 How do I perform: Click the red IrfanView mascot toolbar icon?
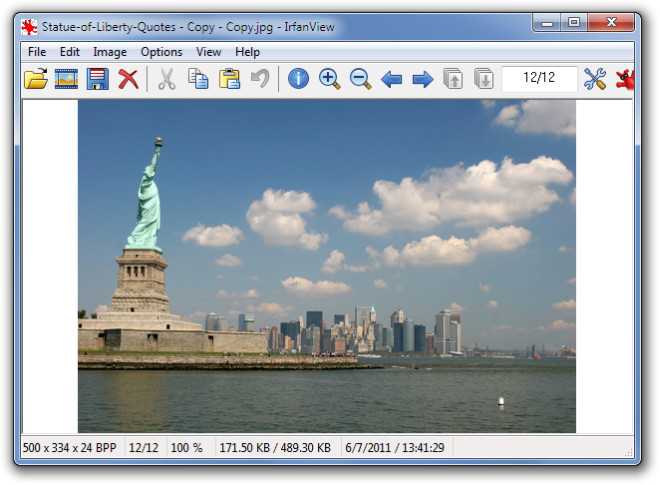tap(625, 79)
